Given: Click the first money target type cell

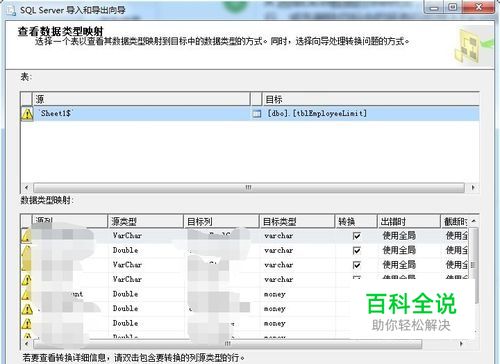Looking at the screenshot, I should pyautogui.click(x=298, y=294).
